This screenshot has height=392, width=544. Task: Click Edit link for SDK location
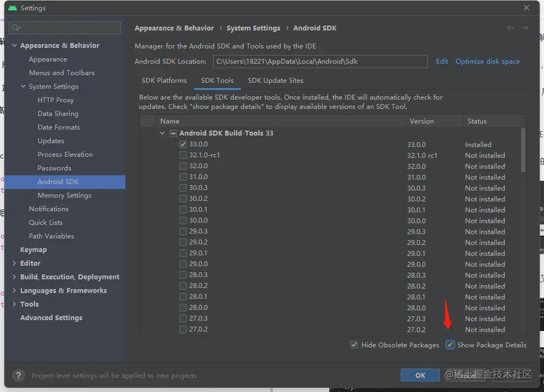pos(442,62)
